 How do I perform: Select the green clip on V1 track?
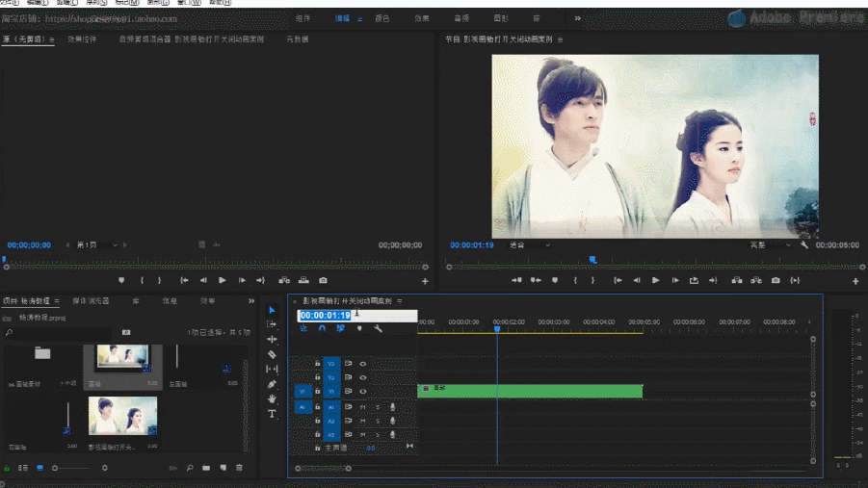point(530,391)
